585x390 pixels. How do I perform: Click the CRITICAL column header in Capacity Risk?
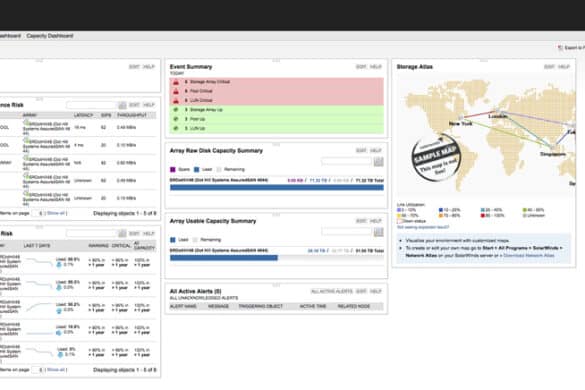[121, 246]
